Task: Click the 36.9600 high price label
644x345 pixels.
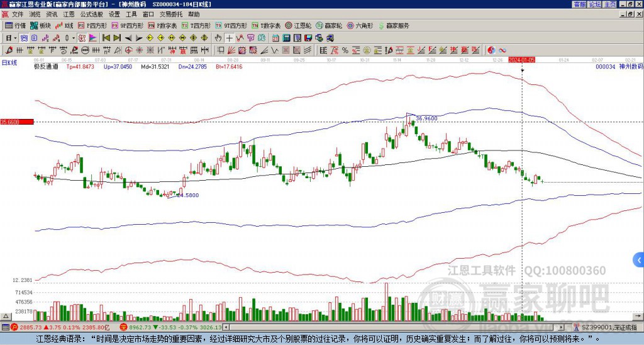Action: tap(426, 118)
